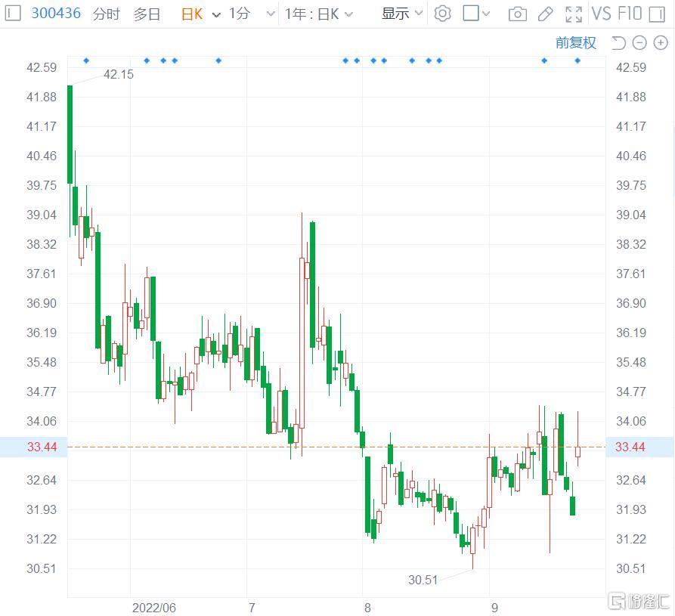Activate the pencil drawing tool
The width and height of the screenshot is (675, 616).
[546, 14]
